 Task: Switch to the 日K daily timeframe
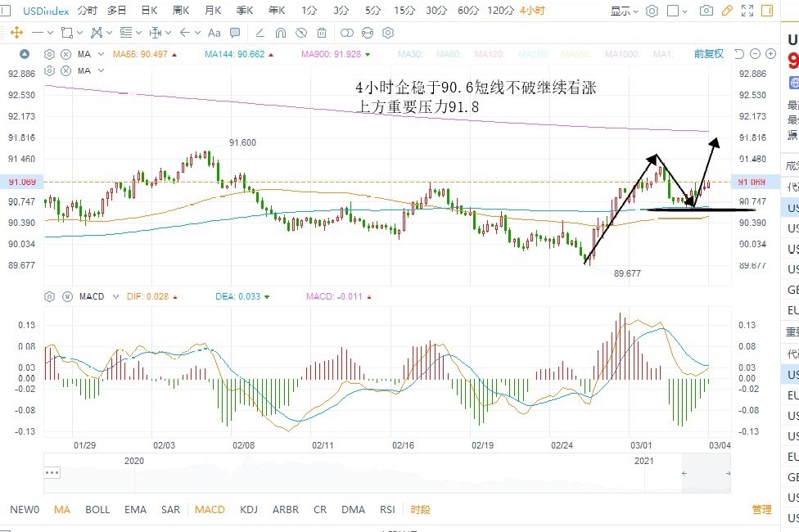tap(149, 11)
